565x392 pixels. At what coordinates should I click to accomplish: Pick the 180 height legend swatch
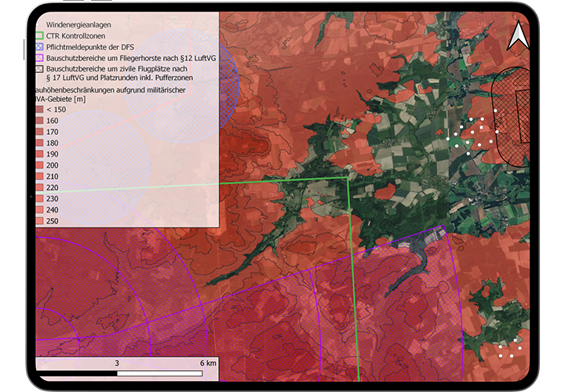coord(40,143)
